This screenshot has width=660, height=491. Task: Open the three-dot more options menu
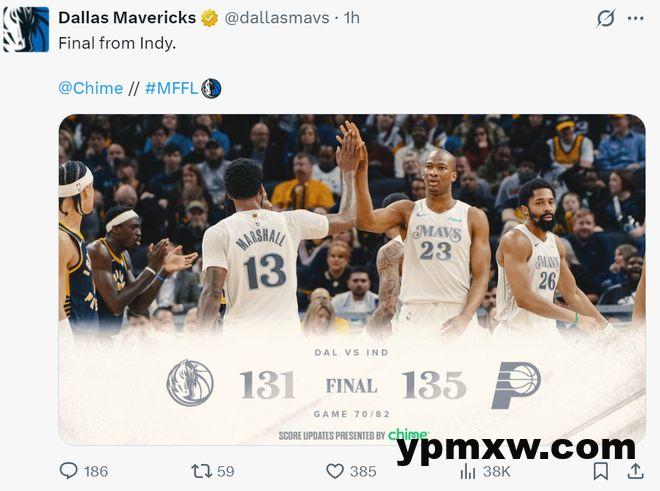pyautogui.click(x=636, y=18)
